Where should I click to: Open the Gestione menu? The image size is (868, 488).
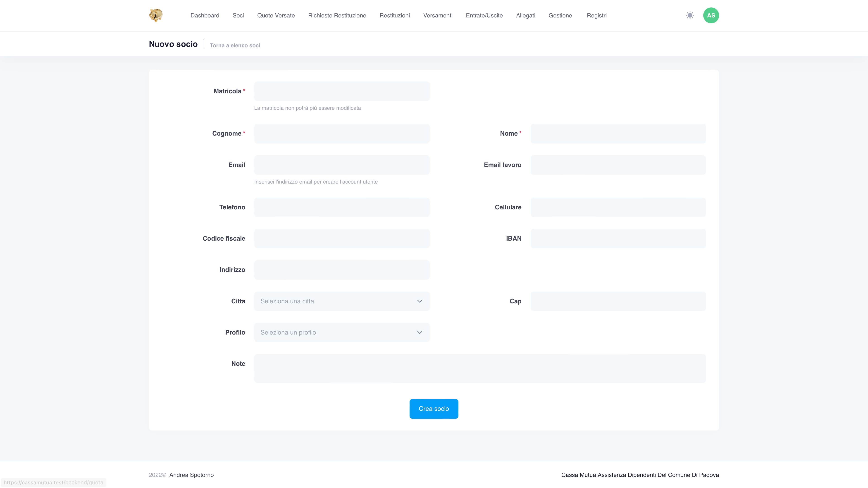pyautogui.click(x=560, y=15)
